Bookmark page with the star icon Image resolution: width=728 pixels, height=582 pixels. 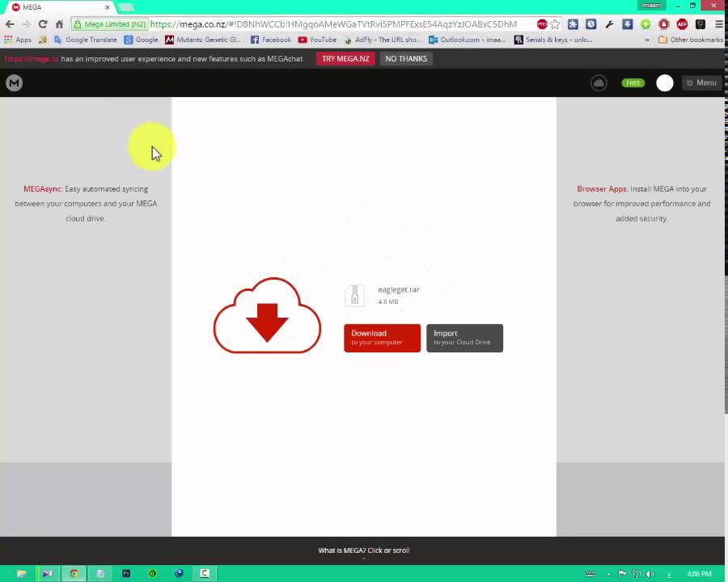[x=555, y=24]
